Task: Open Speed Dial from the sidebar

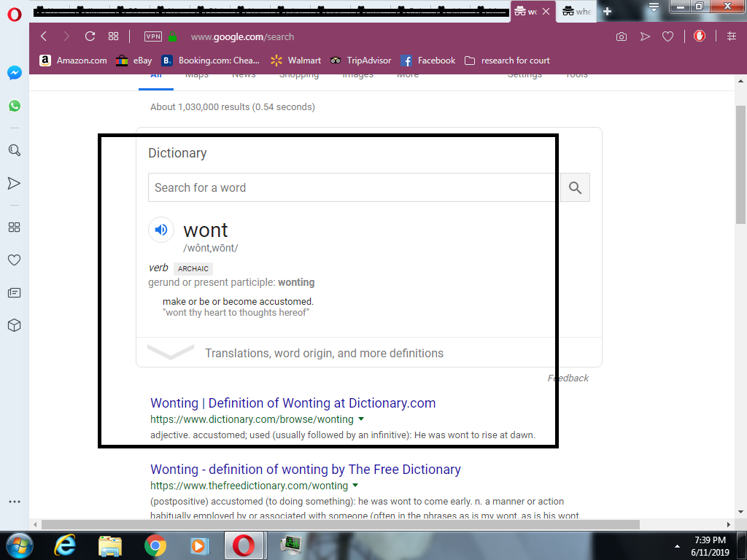Action: point(15,227)
